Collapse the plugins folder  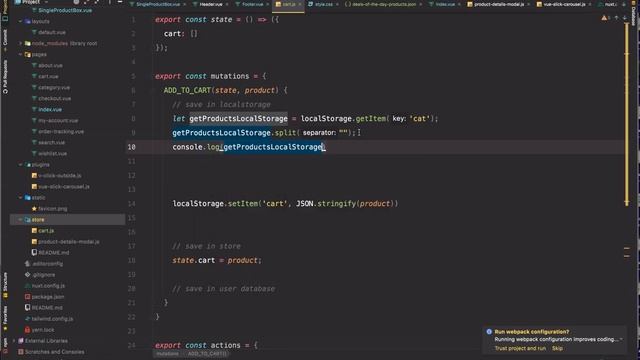tap(20, 164)
